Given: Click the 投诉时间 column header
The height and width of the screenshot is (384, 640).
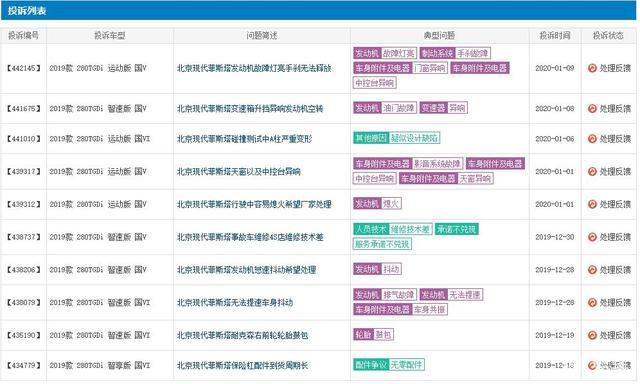Looking at the screenshot, I should [555, 36].
